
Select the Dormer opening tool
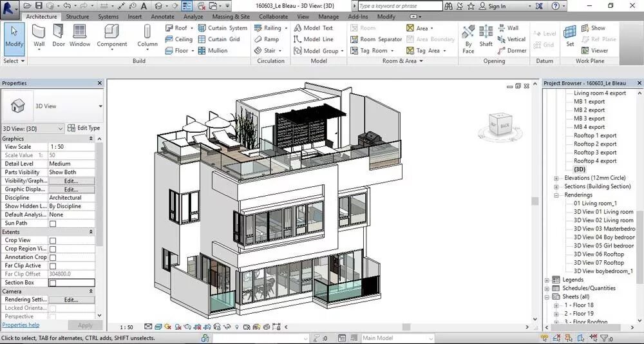512,50
